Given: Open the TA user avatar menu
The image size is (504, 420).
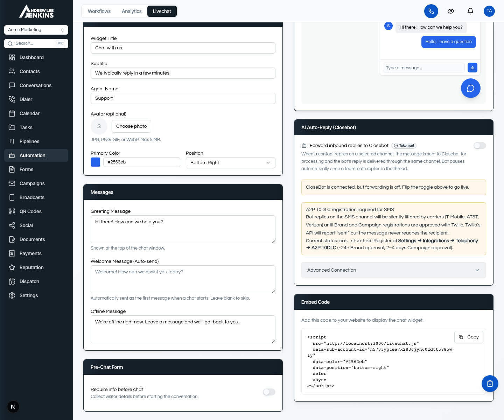Looking at the screenshot, I should pyautogui.click(x=489, y=11).
